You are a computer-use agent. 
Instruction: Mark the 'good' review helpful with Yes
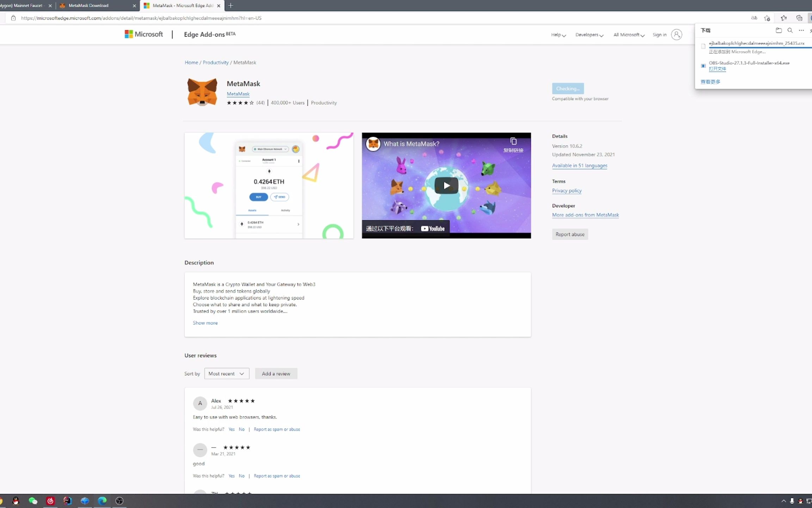(232, 476)
